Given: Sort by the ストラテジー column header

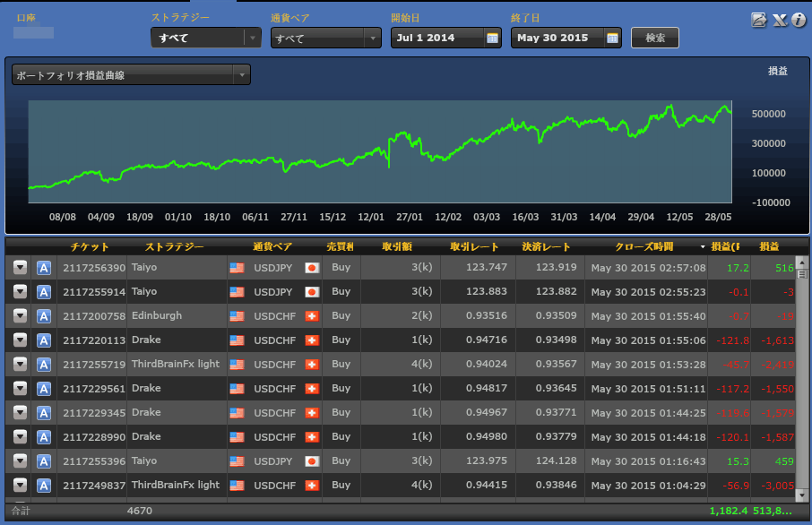Looking at the screenshot, I should (x=174, y=247).
